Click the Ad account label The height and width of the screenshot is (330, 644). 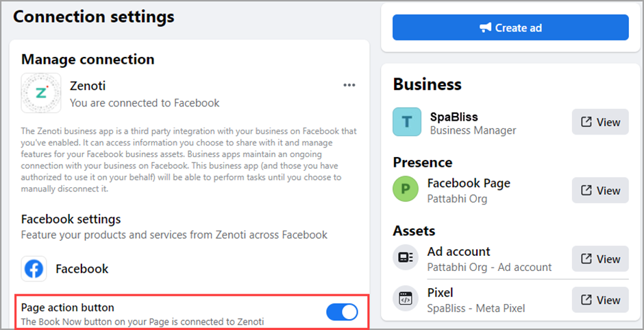458,252
